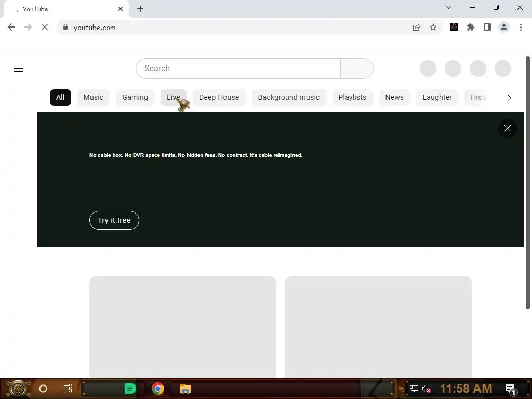Stop loading the youtube.com page
This screenshot has width=532, height=399.
(x=45, y=27)
